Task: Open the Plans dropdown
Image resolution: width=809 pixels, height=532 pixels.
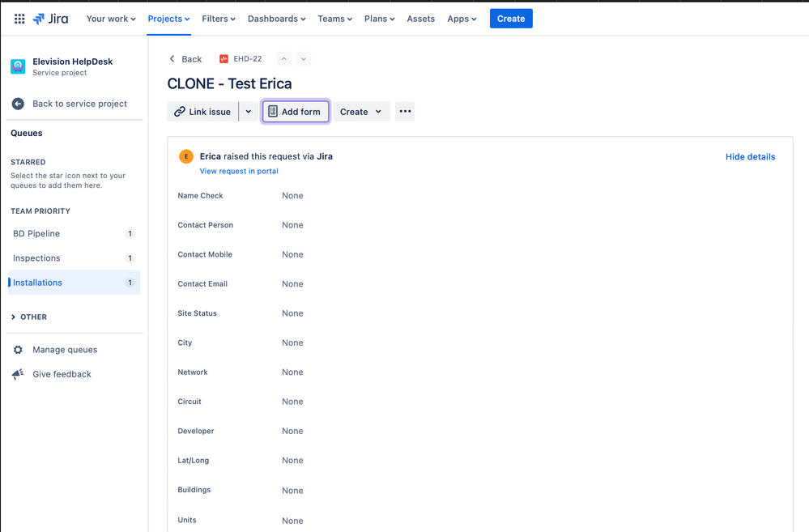Action: pos(379,19)
